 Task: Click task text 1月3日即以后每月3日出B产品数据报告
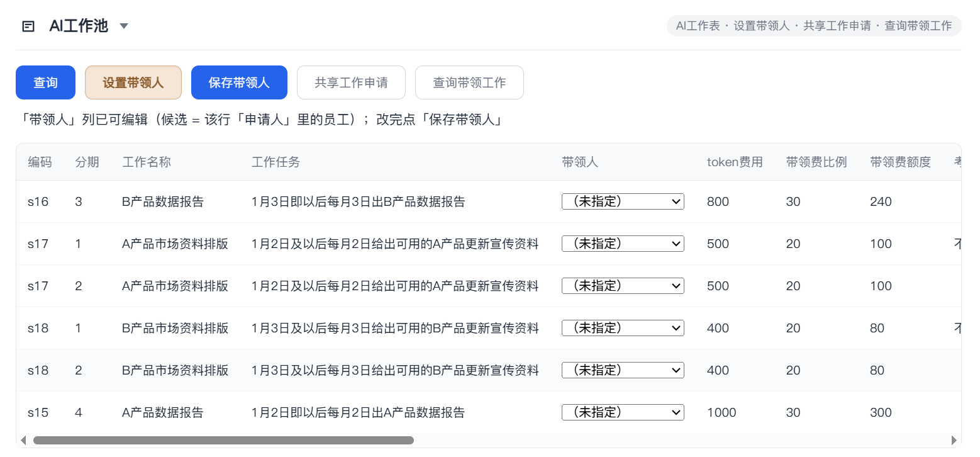pos(358,201)
